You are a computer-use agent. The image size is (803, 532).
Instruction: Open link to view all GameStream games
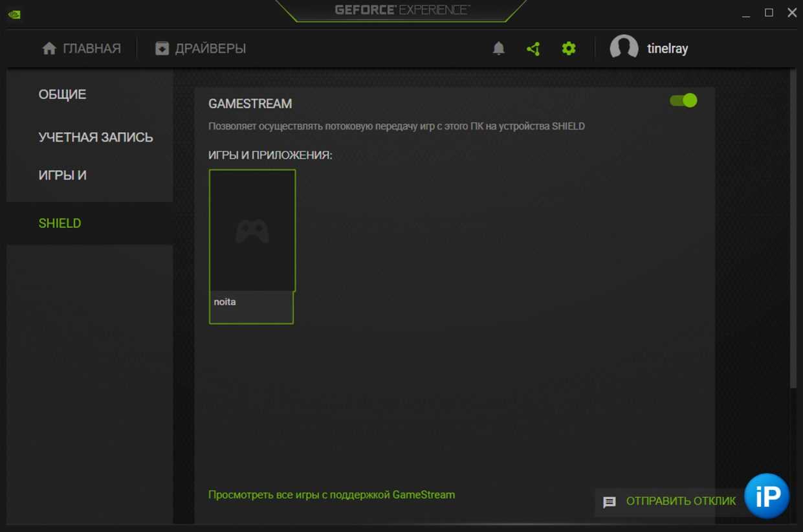click(x=331, y=494)
